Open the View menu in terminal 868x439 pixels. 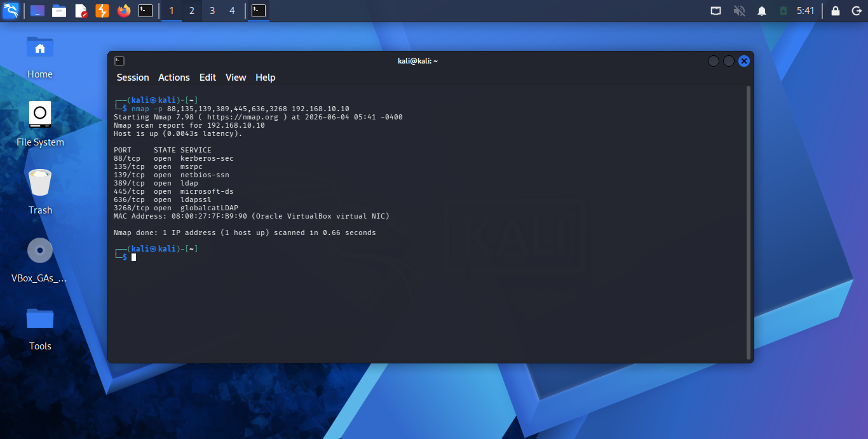pos(236,78)
